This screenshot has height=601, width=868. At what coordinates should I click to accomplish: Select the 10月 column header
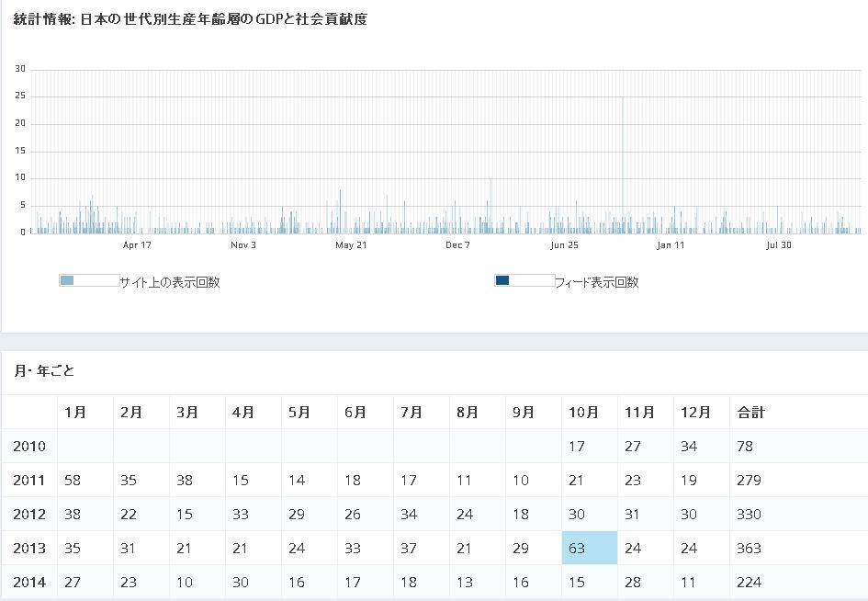click(x=584, y=413)
